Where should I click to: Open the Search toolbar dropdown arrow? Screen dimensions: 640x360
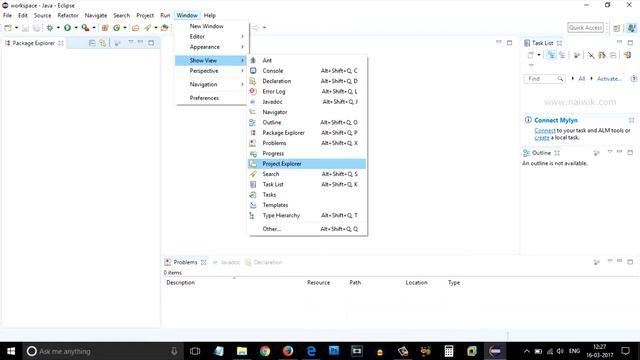pyautogui.click(x=156, y=28)
